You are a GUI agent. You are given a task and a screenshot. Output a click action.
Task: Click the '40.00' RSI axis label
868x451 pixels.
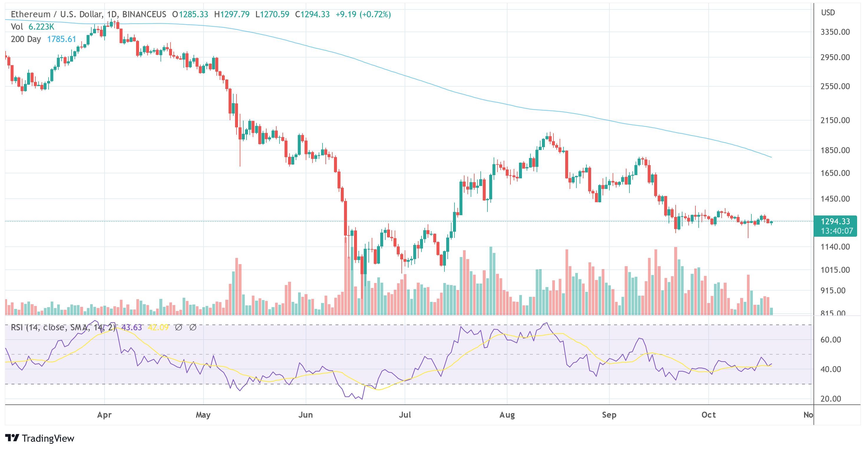831,369
